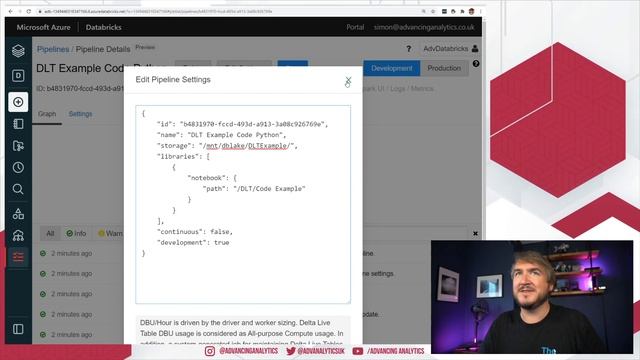Viewport: 640px width, 360px height.
Task: Open the Data shapes icon in sidebar
Action: [18, 213]
